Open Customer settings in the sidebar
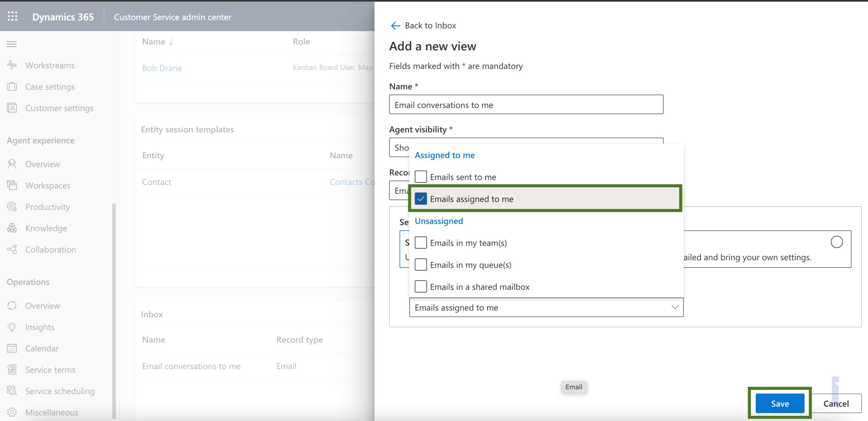The width and height of the screenshot is (868, 421). [59, 108]
